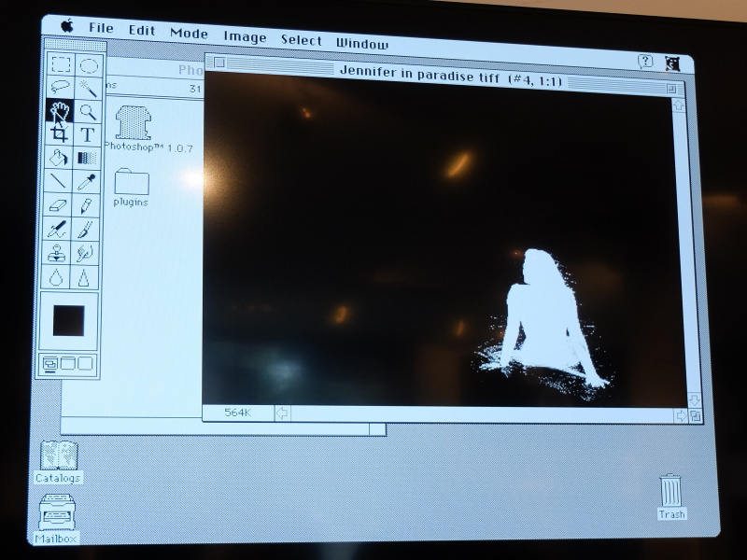Switch to middle screen mode icon
This screenshot has height=560, width=747.
click(68, 364)
